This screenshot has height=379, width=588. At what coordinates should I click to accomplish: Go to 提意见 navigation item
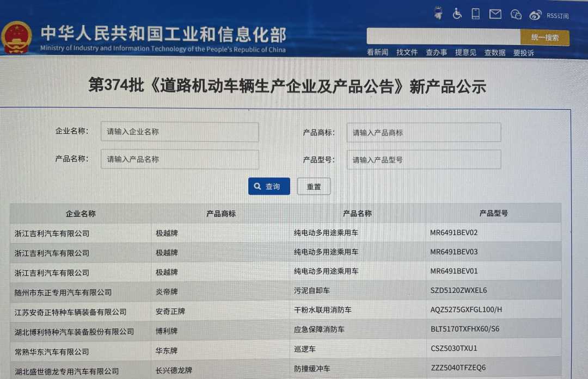[x=465, y=52]
